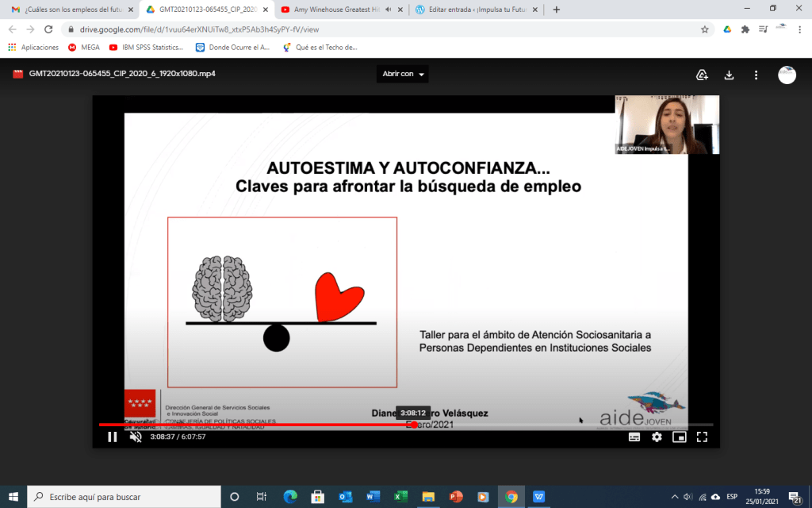
Task: Click the Google account avatar
Action: click(787, 75)
